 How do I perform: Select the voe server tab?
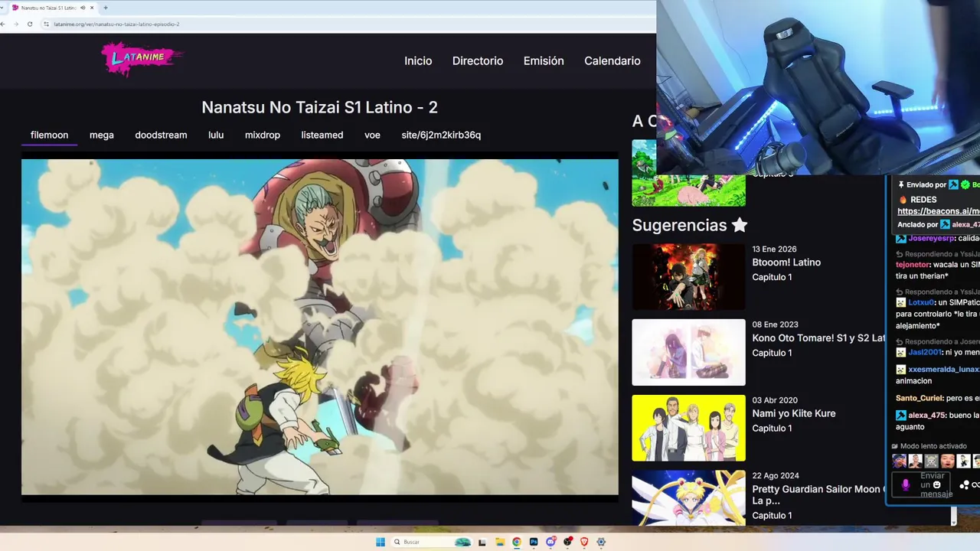pos(372,135)
